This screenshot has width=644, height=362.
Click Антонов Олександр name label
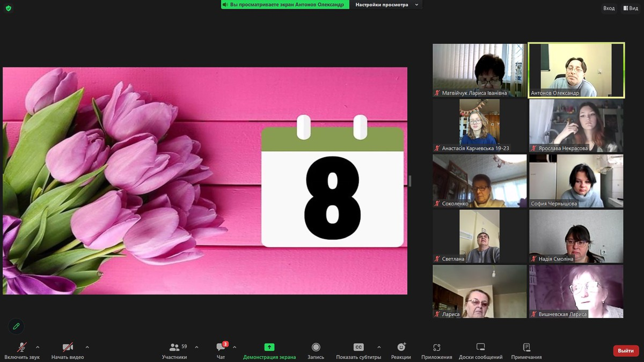[555, 93]
